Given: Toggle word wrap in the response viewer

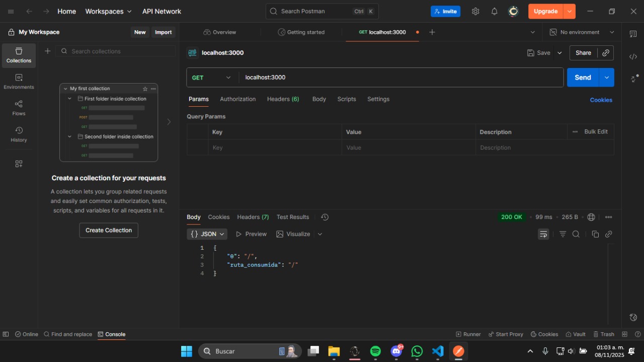Looking at the screenshot, I should pyautogui.click(x=543, y=234).
